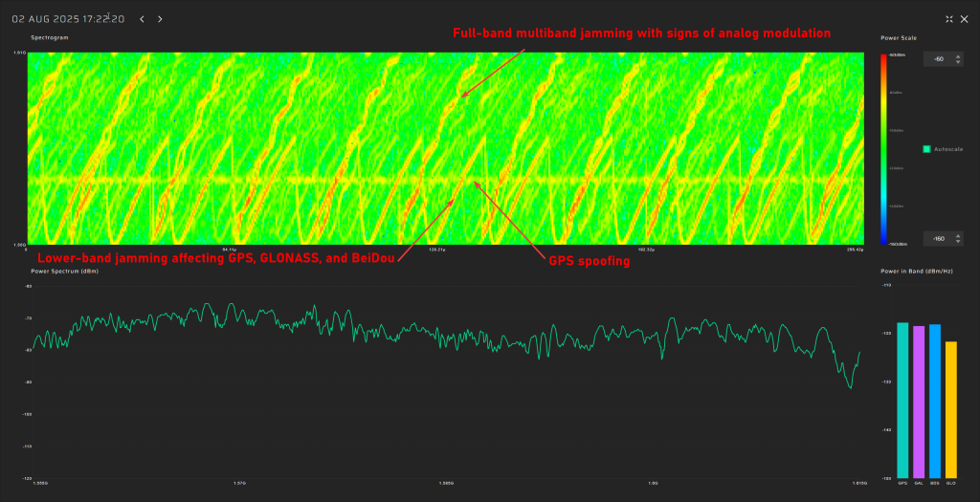The height and width of the screenshot is (502, 980).
Task: Decrease the lower power scale value of -160
Action: [958, 241]
